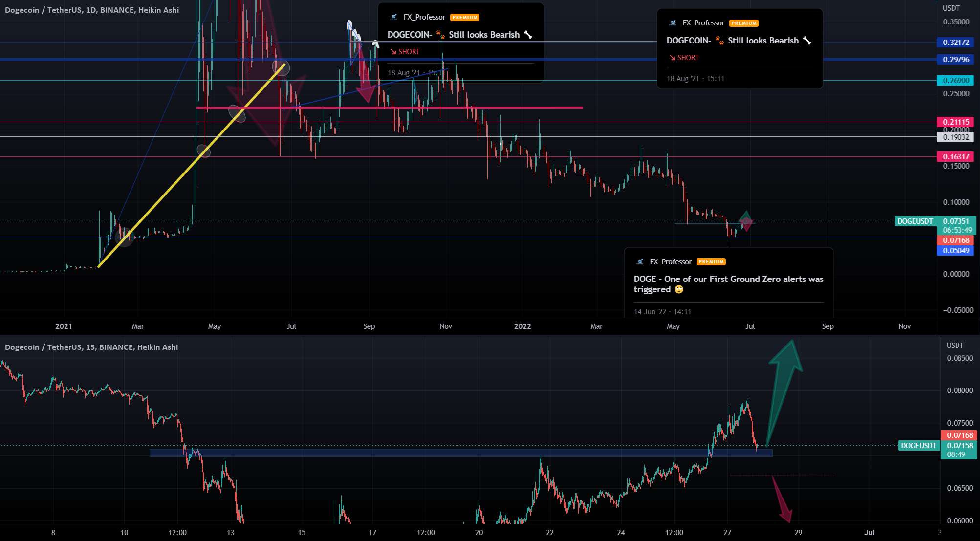980x541 pixels.
Task: Click the 08:49 countdown on the 15-minute chart
Action: [956, 454]
